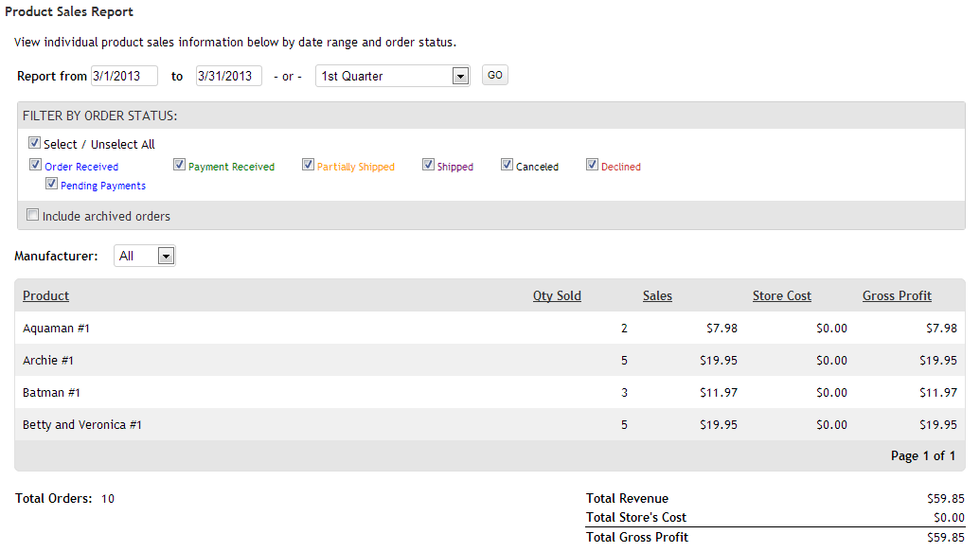
Task: Sort by the Store Cost column header
Action: click(781, 295)
